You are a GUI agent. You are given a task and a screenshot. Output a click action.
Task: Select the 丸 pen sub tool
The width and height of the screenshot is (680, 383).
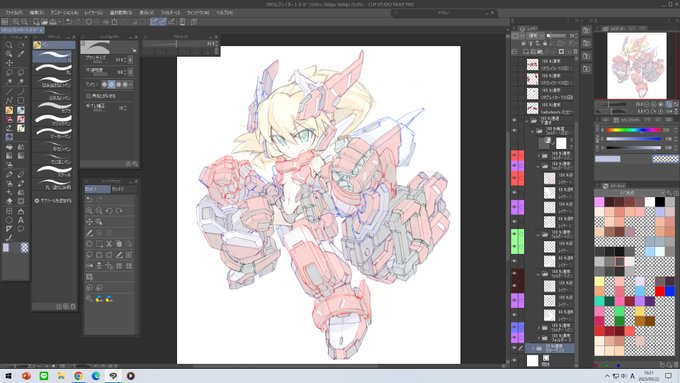coord(52,69)
